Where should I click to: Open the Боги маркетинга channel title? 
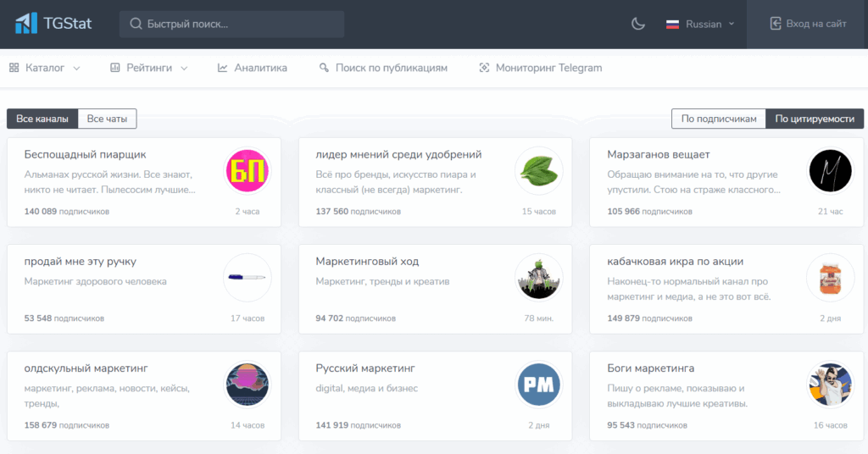tap(650, 368)
